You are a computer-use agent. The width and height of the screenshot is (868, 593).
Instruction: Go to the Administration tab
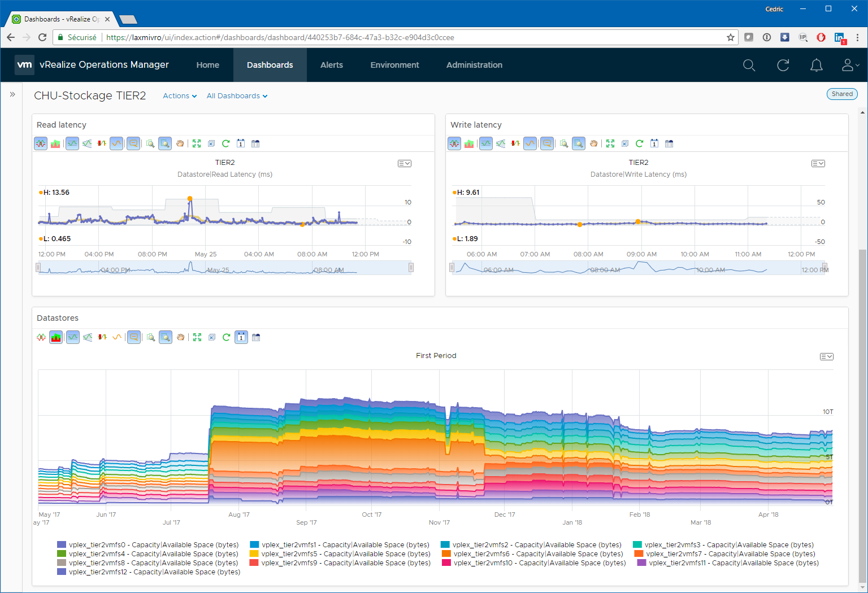point(474,65)
